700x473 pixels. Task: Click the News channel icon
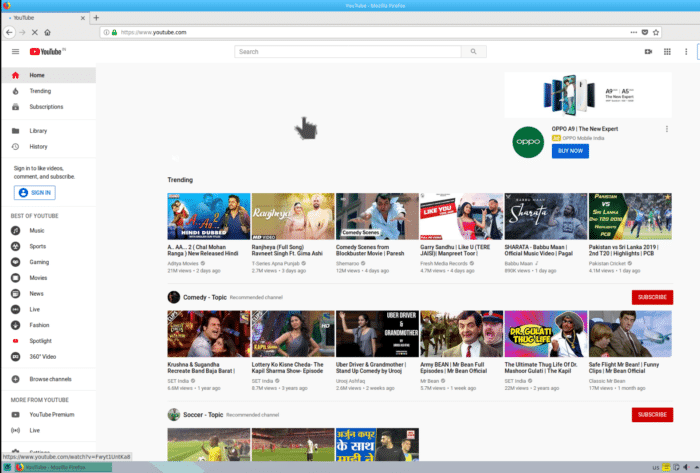tap(16, 294)
